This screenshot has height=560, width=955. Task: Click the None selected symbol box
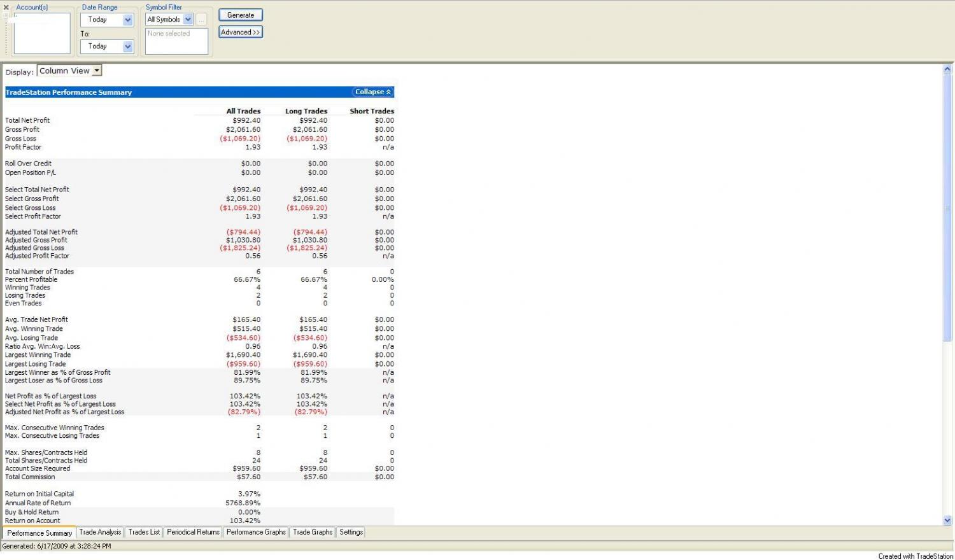177,41
